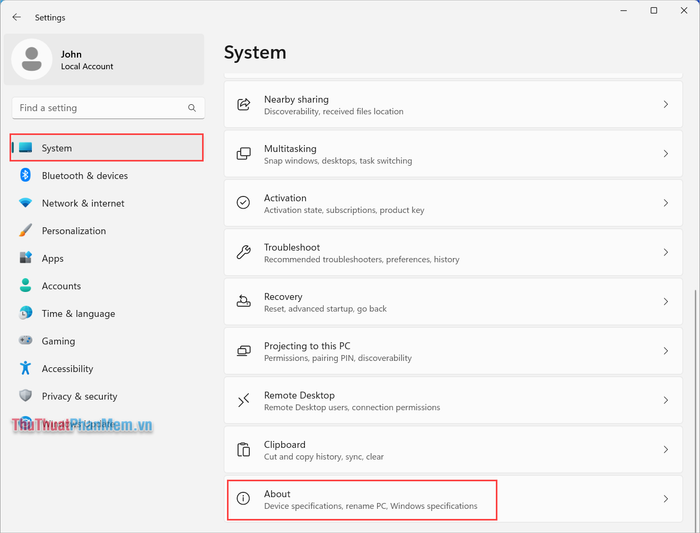700x533 pixels.
Task: Open About using its right chevron
Action: pos(666,499)
